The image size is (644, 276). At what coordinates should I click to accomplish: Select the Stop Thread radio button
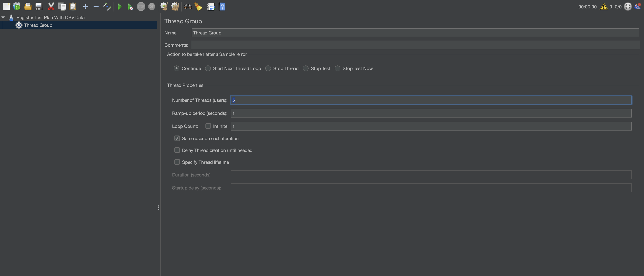268,68
